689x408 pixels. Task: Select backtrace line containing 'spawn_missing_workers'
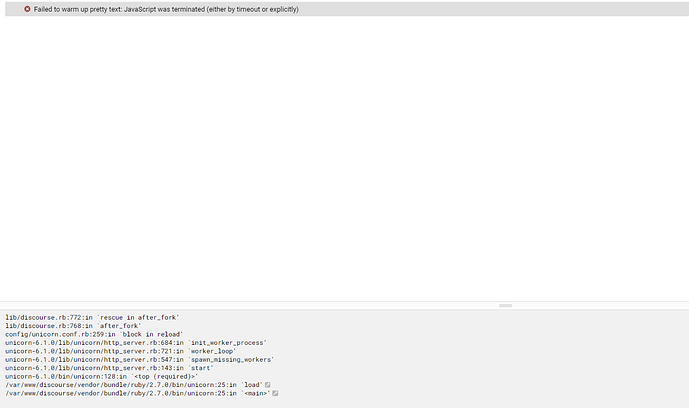(x=140, y=359)
